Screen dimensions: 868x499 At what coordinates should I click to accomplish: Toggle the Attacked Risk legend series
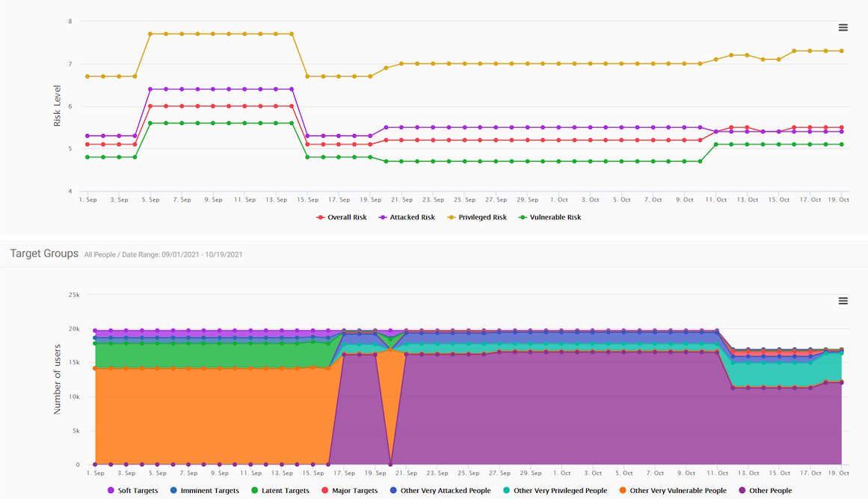pyautogui.click(x=406, y=217)
